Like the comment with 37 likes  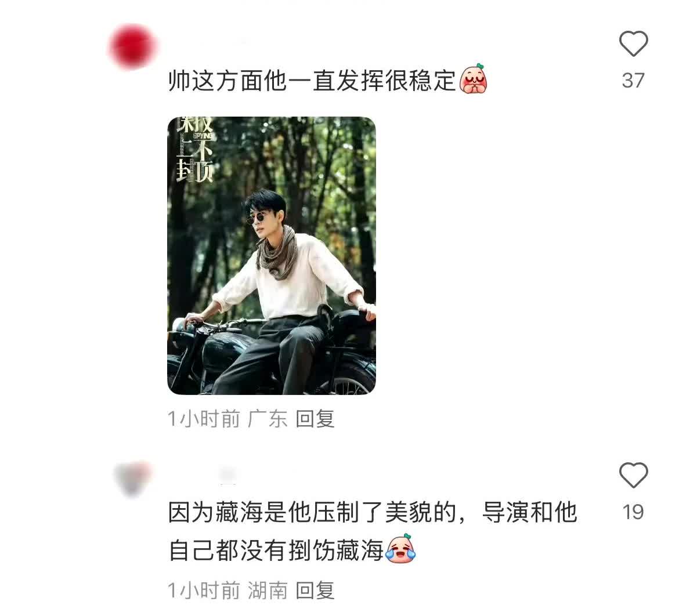click(633, 44)
